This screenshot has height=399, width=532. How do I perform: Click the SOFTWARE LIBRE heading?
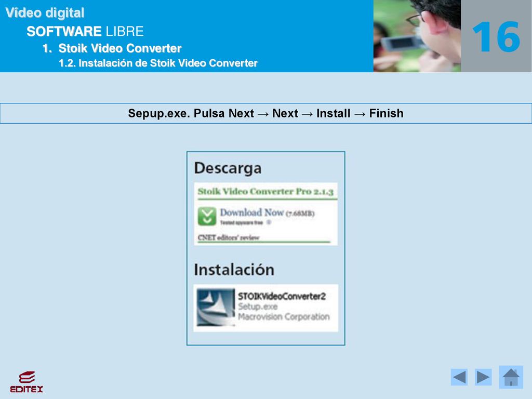click(85, 31)
